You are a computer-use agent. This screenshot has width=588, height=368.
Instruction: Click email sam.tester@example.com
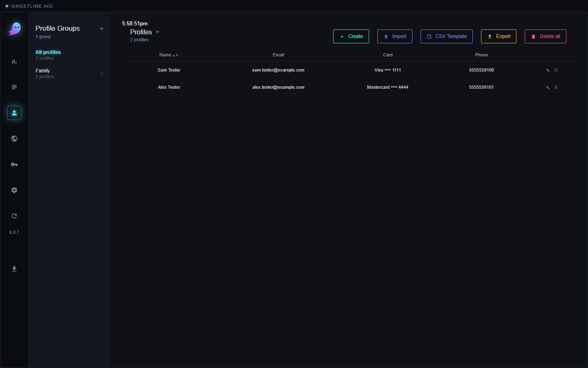[x=278, y=70]
